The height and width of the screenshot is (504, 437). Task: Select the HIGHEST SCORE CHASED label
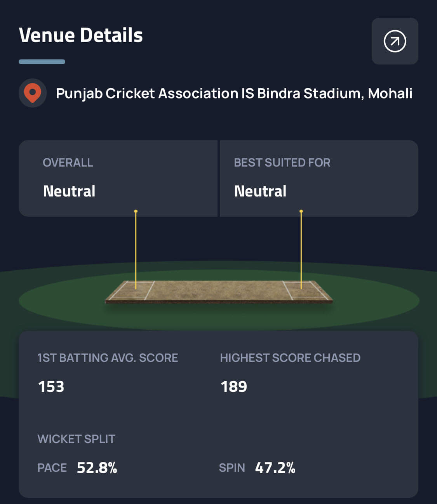290,358
